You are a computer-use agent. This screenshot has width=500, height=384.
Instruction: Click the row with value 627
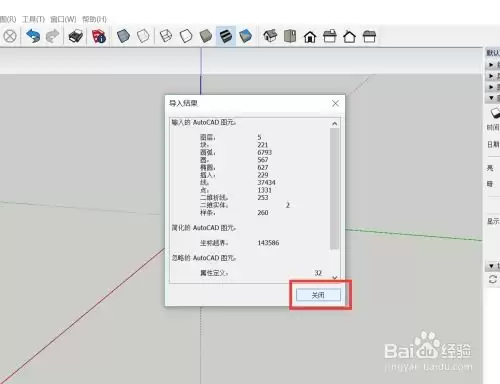(x=234, y=167)
